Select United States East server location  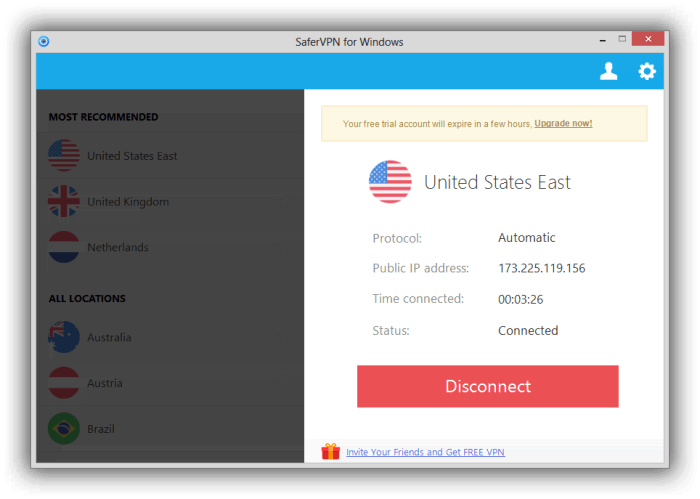(170, 156)
